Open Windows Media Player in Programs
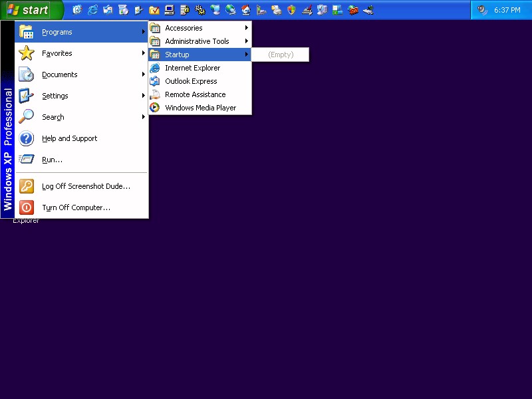Viewport: 532px width, 399px height. pos(200,108)
